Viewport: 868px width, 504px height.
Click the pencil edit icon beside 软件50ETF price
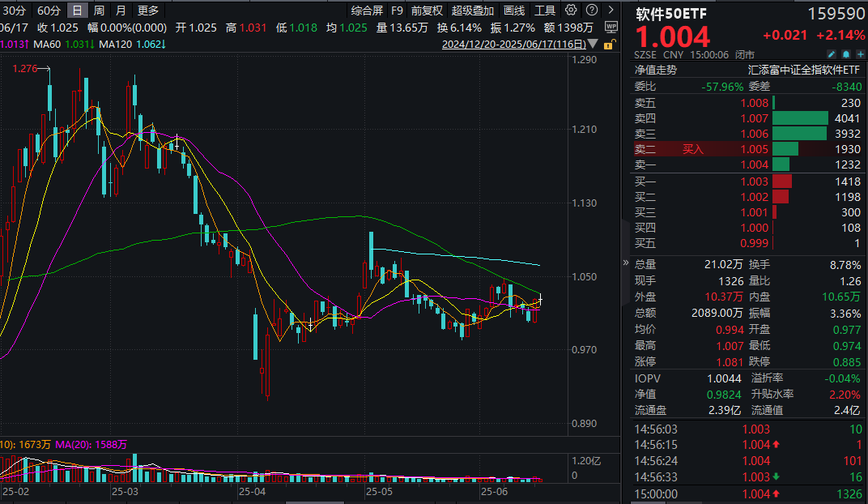coord(832,53)
